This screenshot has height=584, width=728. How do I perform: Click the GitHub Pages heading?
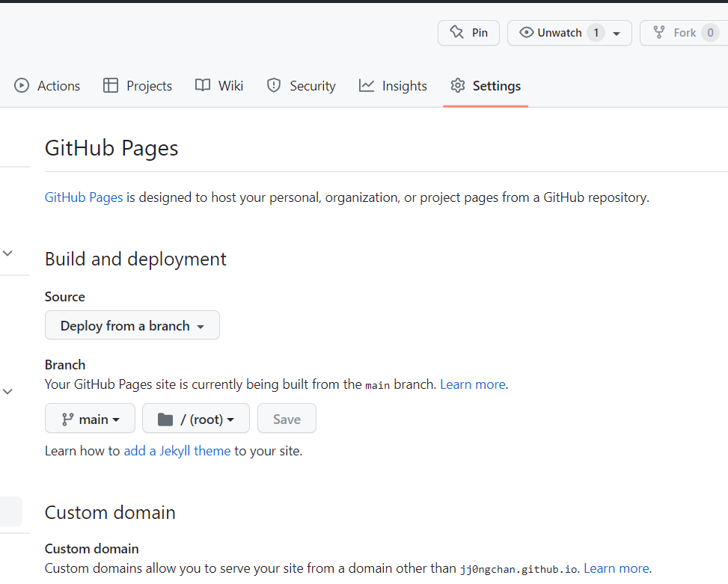[111, 149]
